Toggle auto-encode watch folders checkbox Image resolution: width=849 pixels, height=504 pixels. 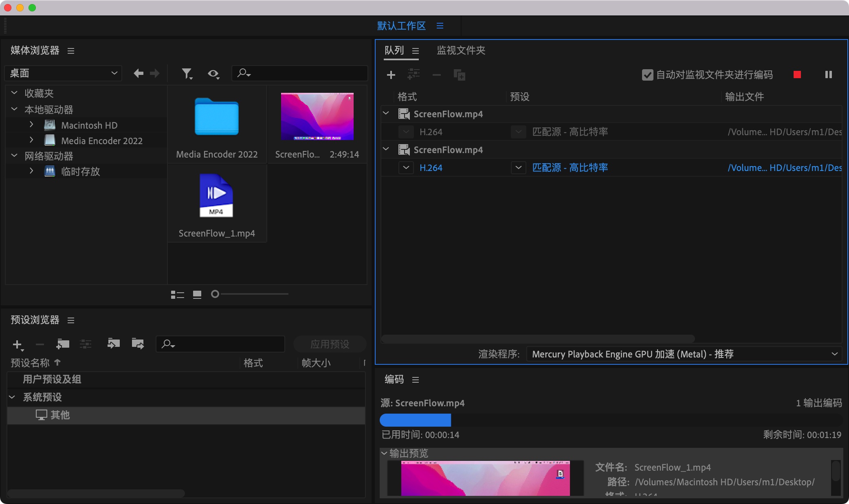647,75
